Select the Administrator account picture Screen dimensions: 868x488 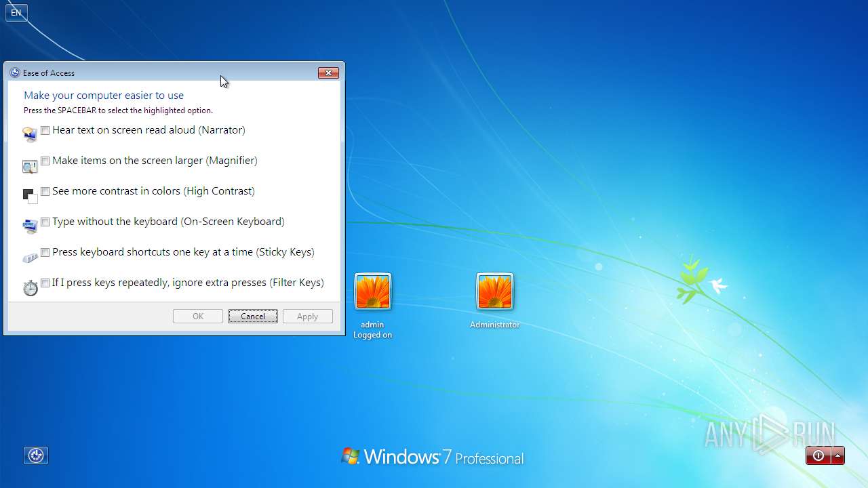pyautogui.click(x=495, y=292)
